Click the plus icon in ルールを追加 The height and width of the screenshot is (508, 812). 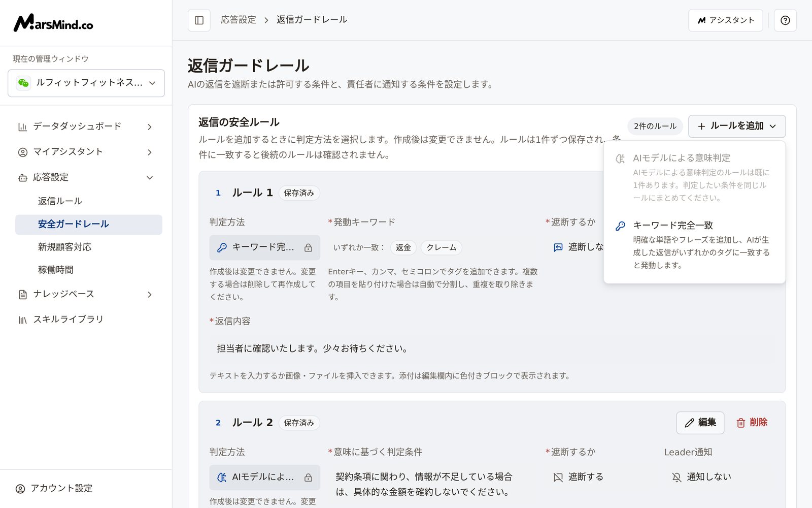[701, 126]
